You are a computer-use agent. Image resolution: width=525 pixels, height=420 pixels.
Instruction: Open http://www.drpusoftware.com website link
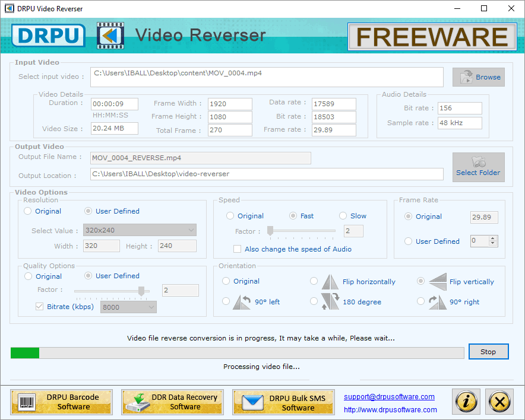390,410
